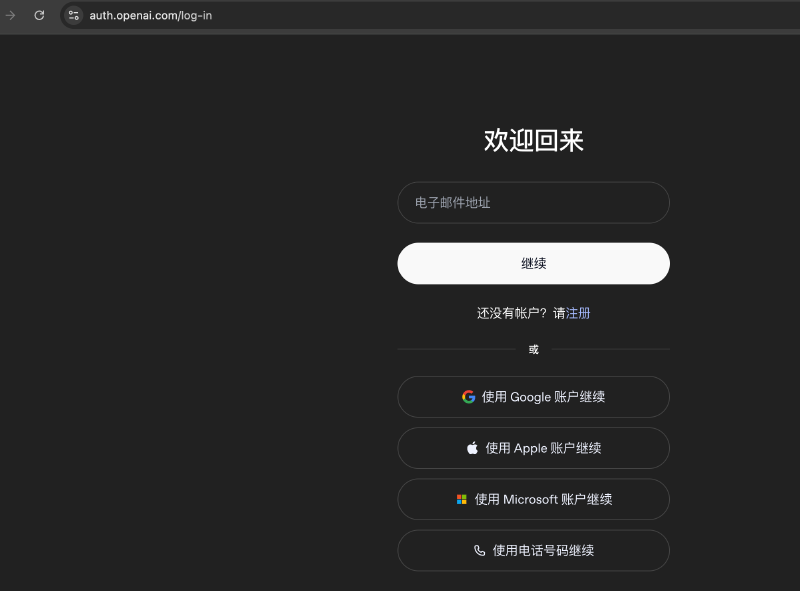Click the phone handset icon
Image resolution: width=800 pixels, height=591 pixels.
[x=479, y=550]
